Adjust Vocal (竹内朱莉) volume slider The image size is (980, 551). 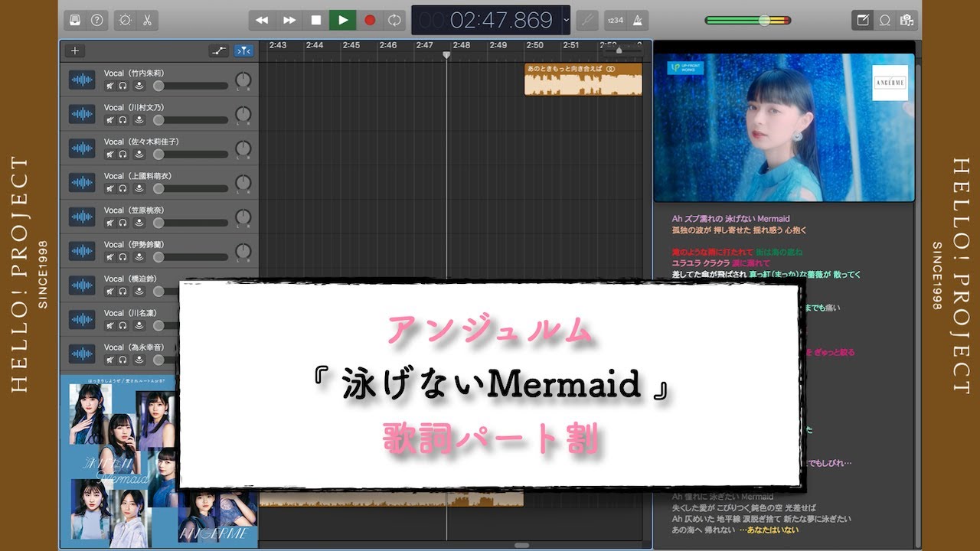190,86
